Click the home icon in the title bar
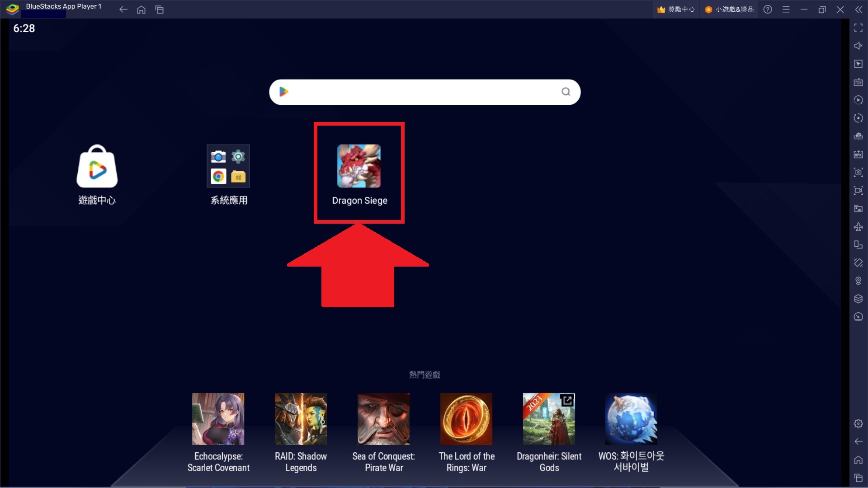Image resolution: width=868 pixels, height=488 pixels. (x=141, y=9)
